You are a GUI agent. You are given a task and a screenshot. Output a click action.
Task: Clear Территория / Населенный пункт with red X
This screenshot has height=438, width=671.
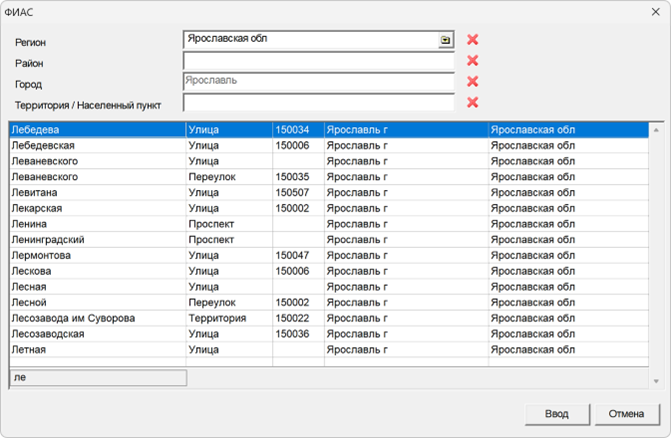[x=473, y=102]
